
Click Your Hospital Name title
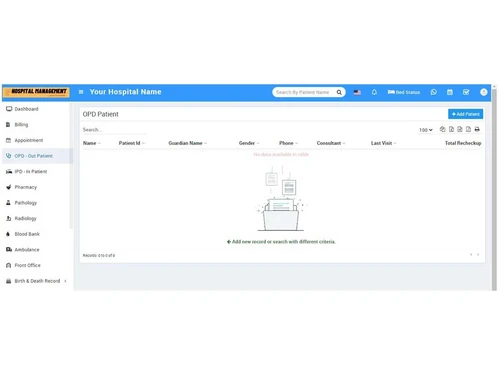(125, 92)
